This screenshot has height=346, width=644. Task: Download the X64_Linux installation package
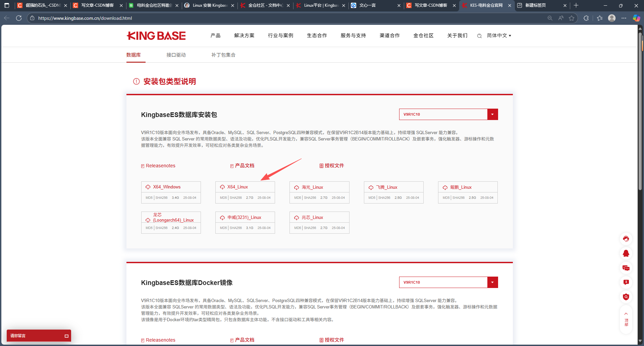pos(237,187)
